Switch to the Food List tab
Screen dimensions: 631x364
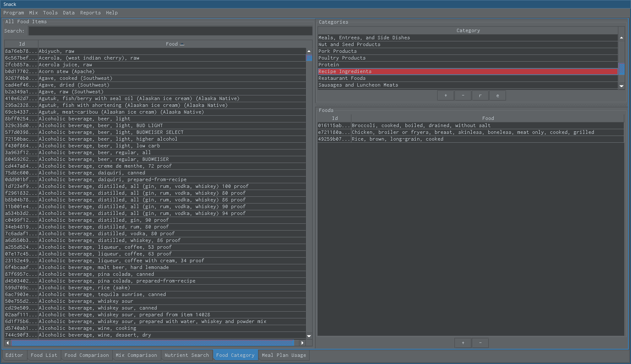44,355
